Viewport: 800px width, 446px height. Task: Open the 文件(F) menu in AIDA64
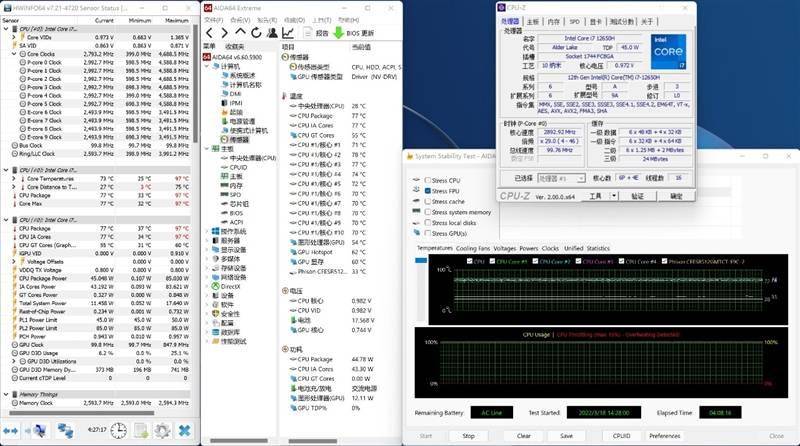coord(213,20)
